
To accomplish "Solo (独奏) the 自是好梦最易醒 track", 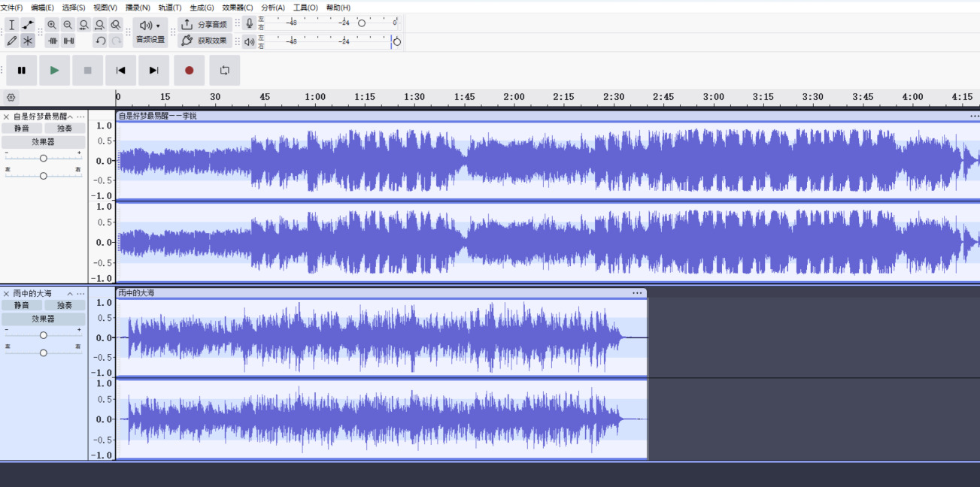I will coord(65,129).
